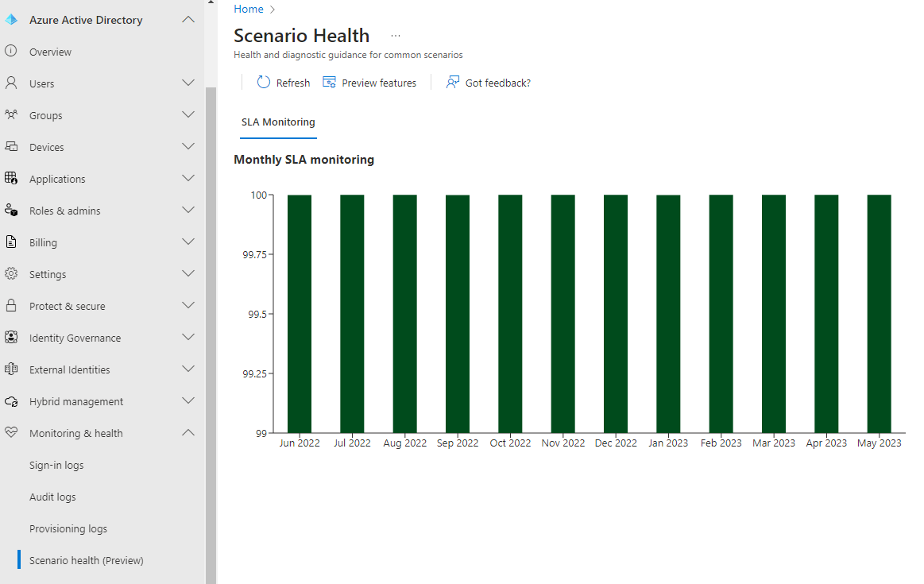Click the Identity Governance icon

coord(10,337)
